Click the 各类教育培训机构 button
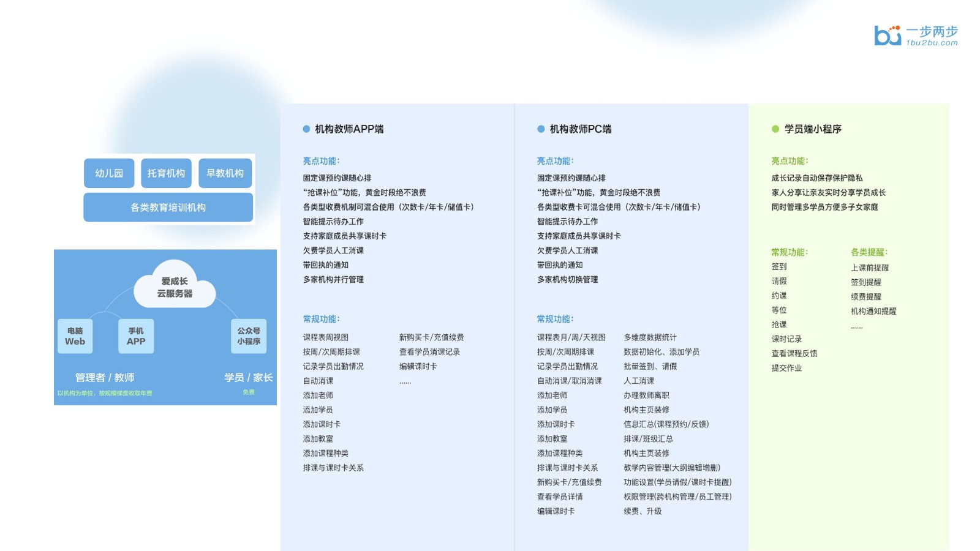This screenshot has width=980, height=551. (168, 208)
